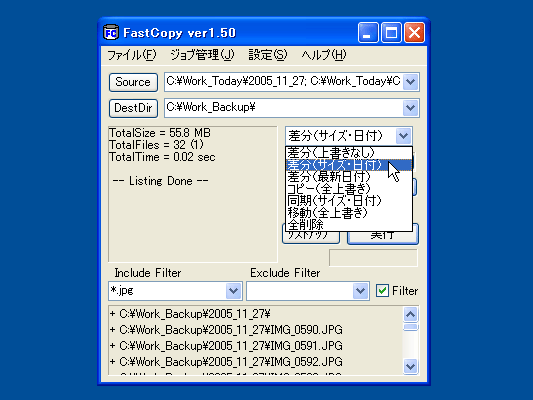
Task: Click the Source path text field
Action: pyautogui.click(x=283, y=82)
